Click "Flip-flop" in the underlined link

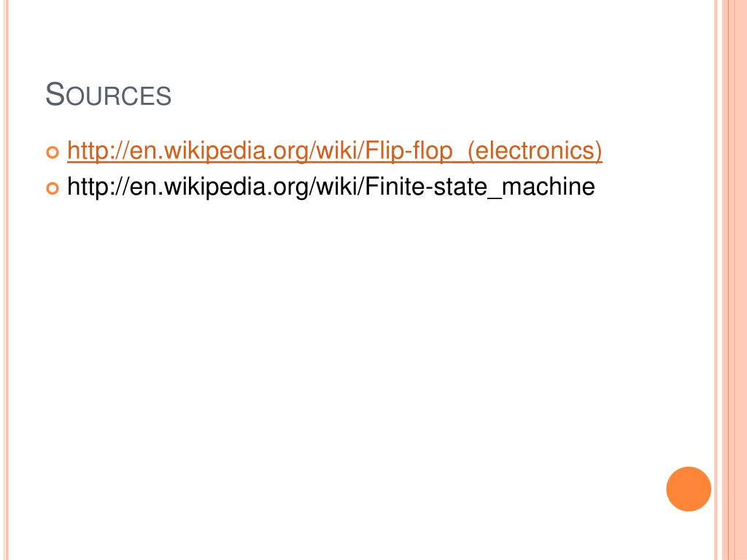[409, 150]
